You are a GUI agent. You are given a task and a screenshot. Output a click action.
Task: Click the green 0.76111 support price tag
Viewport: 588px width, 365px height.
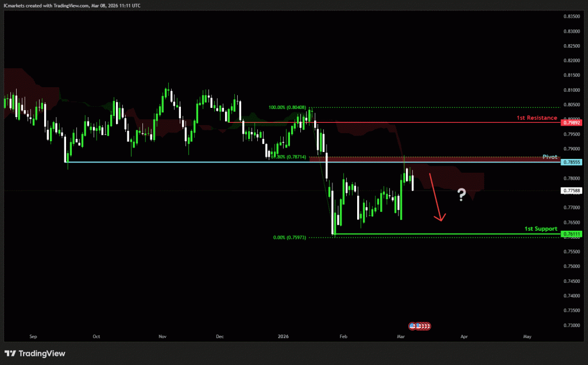click(x=572, y=234)
